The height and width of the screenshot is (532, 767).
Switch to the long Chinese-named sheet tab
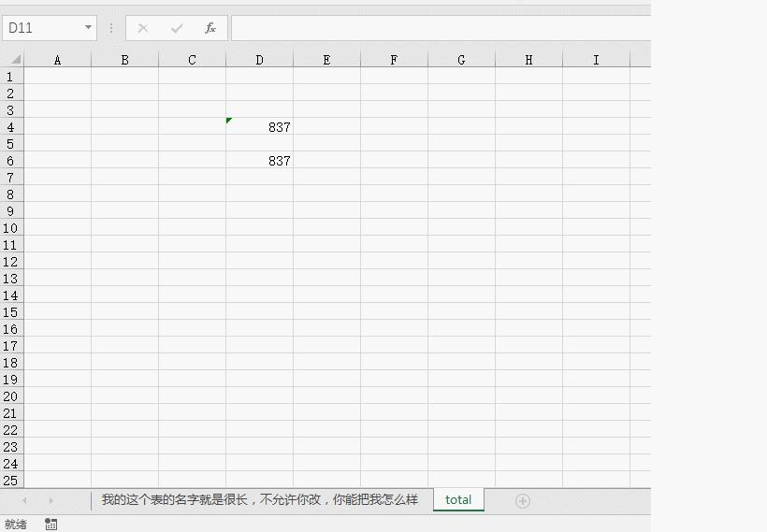click(x=260, y=499)
